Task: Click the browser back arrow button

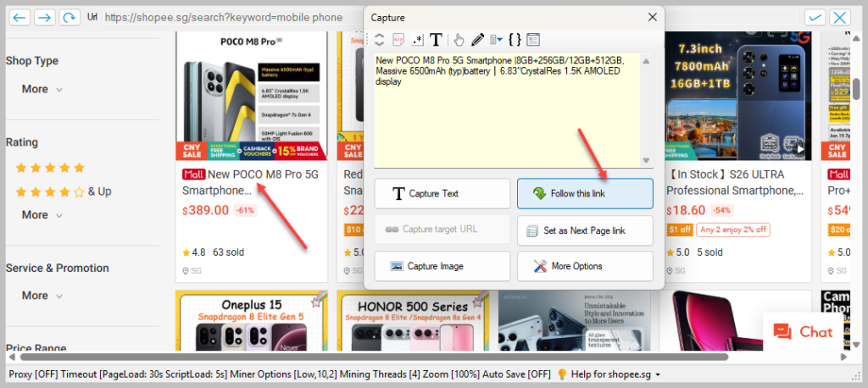Action: coord(19,17)
